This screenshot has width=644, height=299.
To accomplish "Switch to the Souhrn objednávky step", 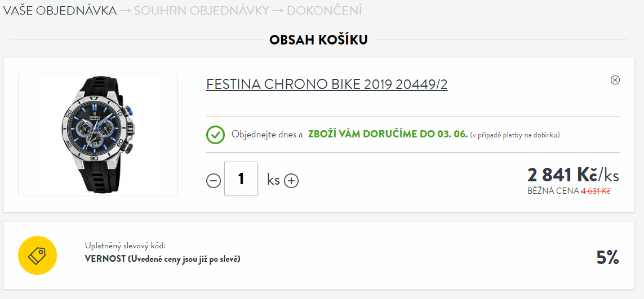I will click(x=202, y=11).
